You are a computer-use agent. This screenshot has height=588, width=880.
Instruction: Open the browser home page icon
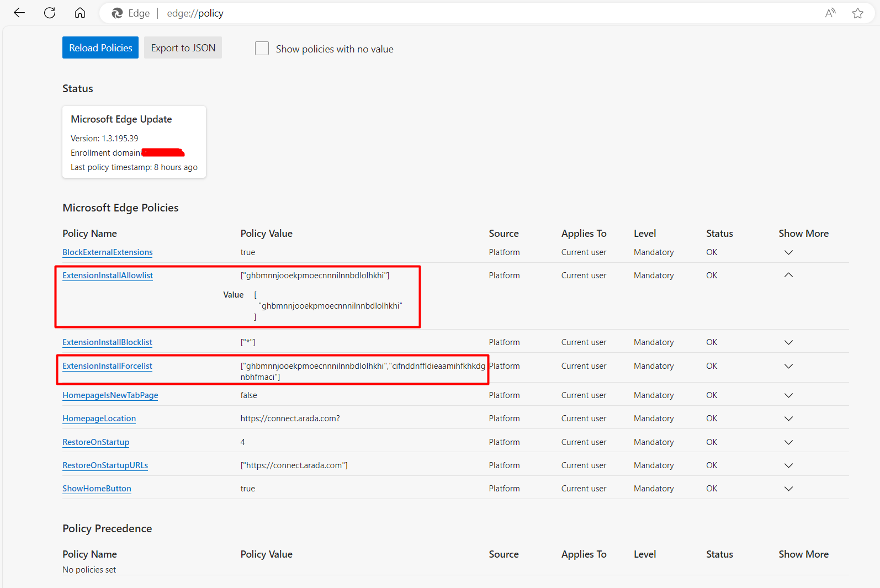coord(80,13)
